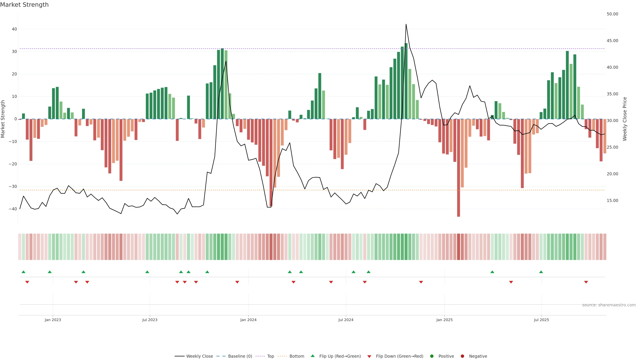
Task: Click the first red flip-down marker in the flip row
Action: (x=27, y=282)
